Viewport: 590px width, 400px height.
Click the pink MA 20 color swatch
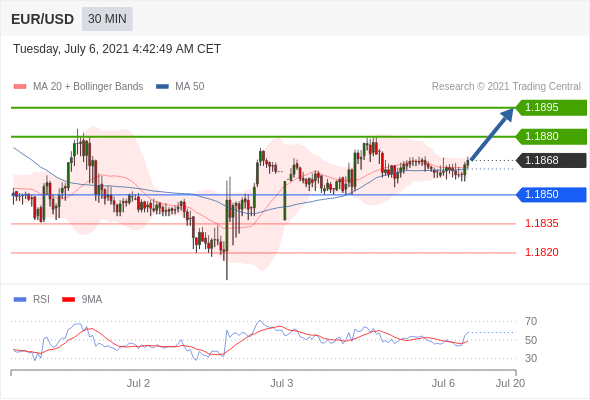(x=20, y=87)
